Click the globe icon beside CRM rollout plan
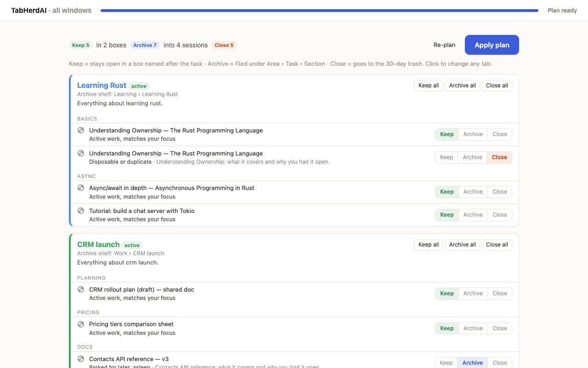The height and width of the screenshot is (368, 588). click(81, 289)
